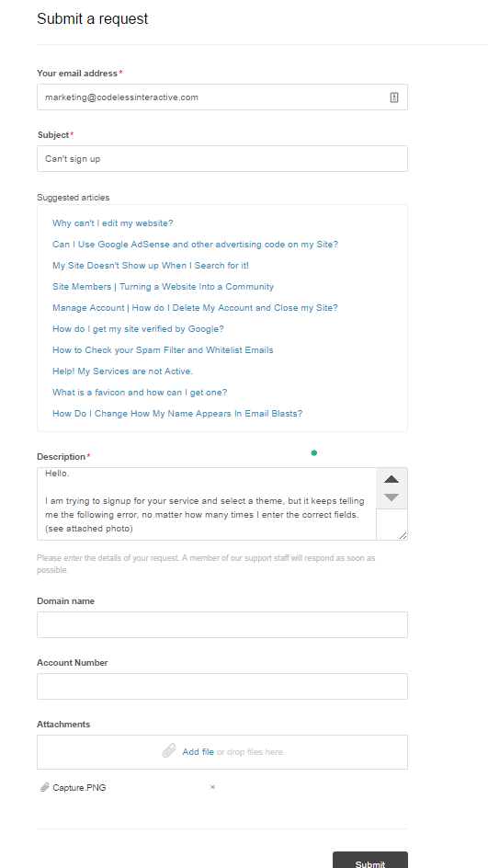This screenshot has width=488, height=868.
Task: Click into the Account Number field
Action: [x=222, y=687]
